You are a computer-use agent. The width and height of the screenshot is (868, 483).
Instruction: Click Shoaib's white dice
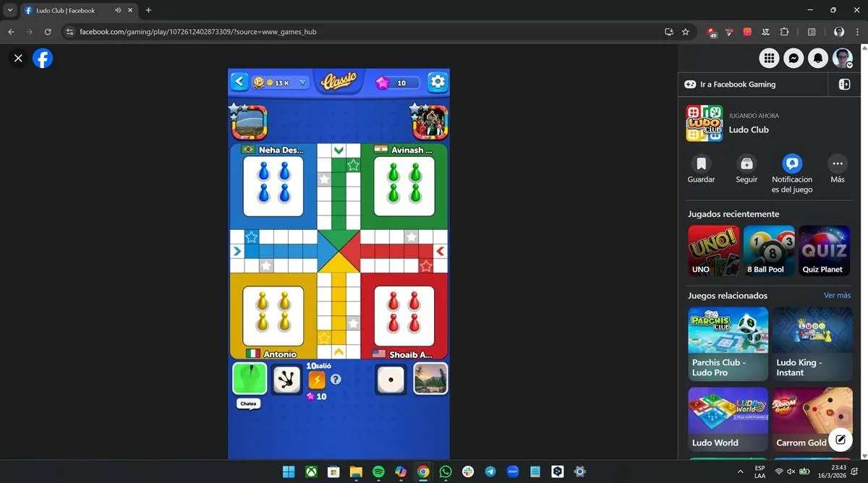pyautogui.click(x=391, y=380)
